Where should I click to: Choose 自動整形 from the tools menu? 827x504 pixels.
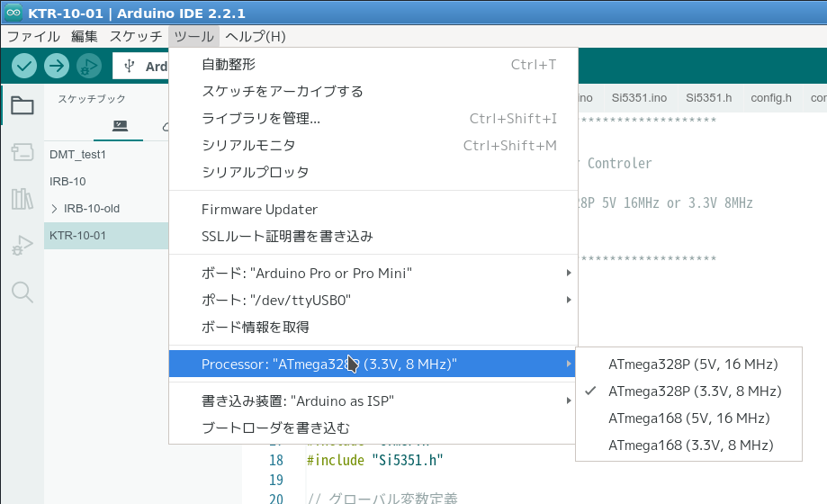point(373,65)
